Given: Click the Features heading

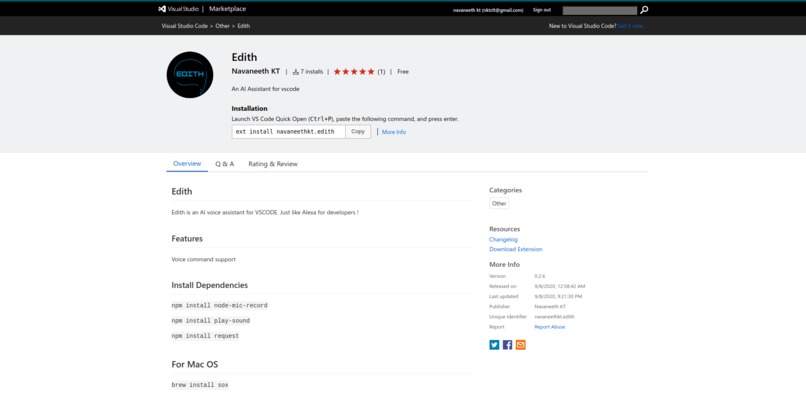Looking at the screenshot, I should click(x=187, y=239).
